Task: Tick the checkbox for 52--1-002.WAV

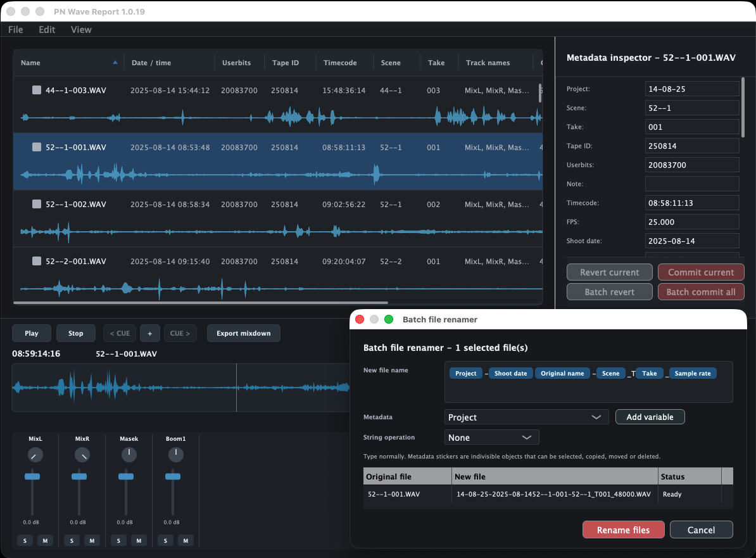Action: (37, 204)
